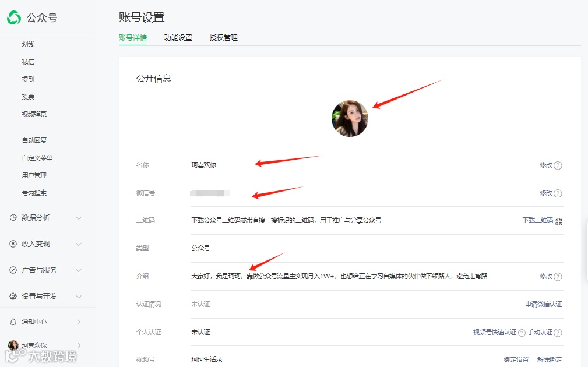Screen dimensions: 588x367
Task: Click the round profile photo in 公开信息
Action: (350, 118)
